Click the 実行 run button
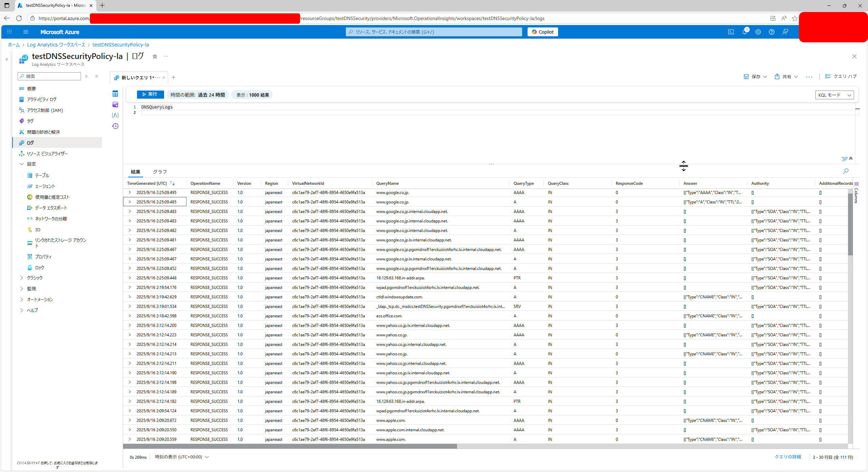Image resolution: width=868 pixels, height=472 pixels. click(x=150, y=95)
